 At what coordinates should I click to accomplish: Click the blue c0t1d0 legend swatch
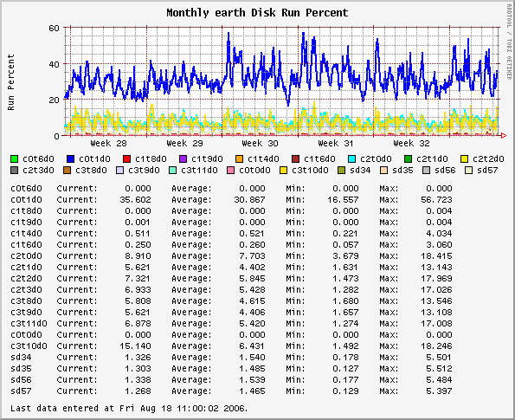tap(70, 159)
